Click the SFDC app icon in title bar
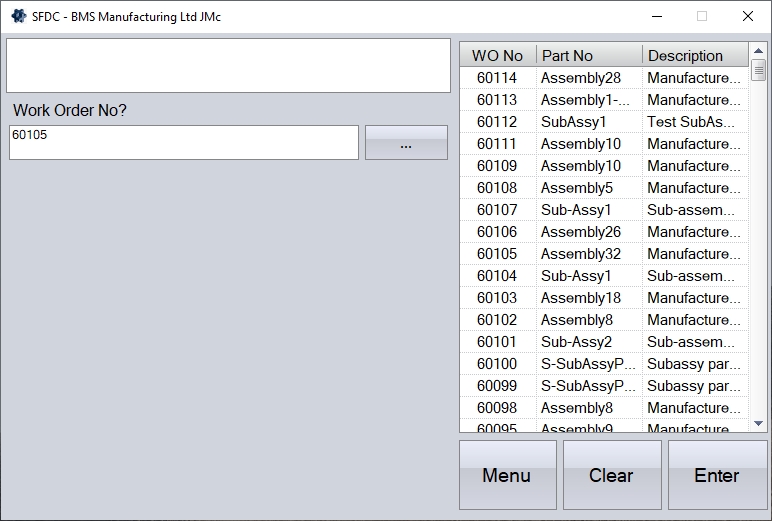Viewport: 772px width, 521px height. (x=18, y=16)
